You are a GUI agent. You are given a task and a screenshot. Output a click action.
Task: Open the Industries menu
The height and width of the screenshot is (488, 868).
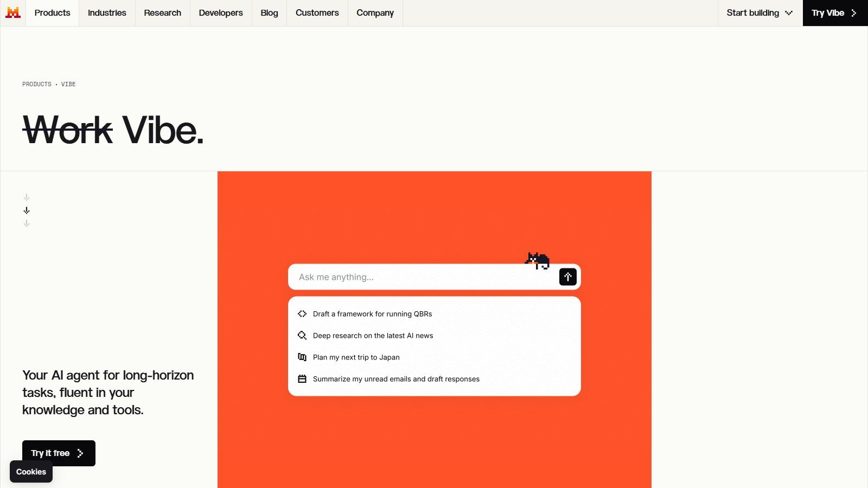(107, 13)
